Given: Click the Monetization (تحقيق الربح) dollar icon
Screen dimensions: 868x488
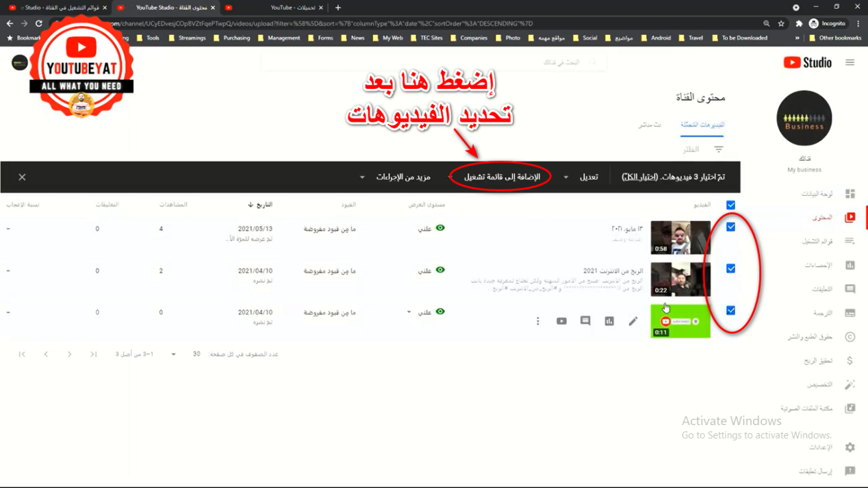Looking at the screenshot, I should pos(850,361).
